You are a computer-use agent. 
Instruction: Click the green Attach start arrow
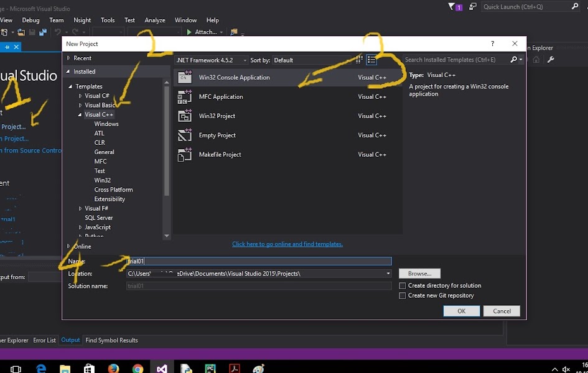tap(189, 32)
